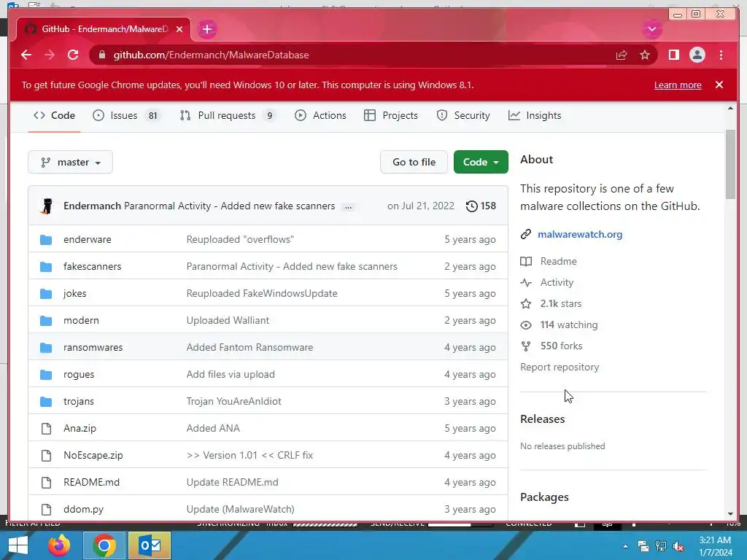
Task: Click the Learn more link
Action: point(678,85)
